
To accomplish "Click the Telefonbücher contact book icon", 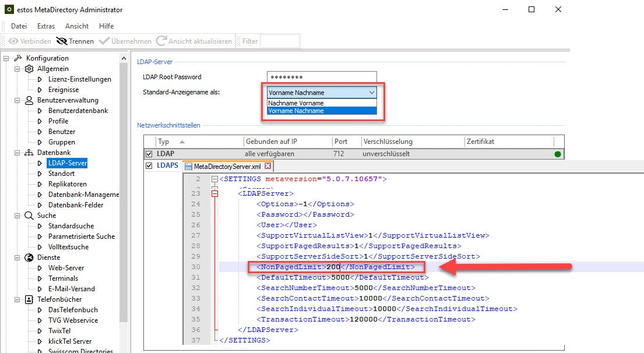I will tap(29, 299).
